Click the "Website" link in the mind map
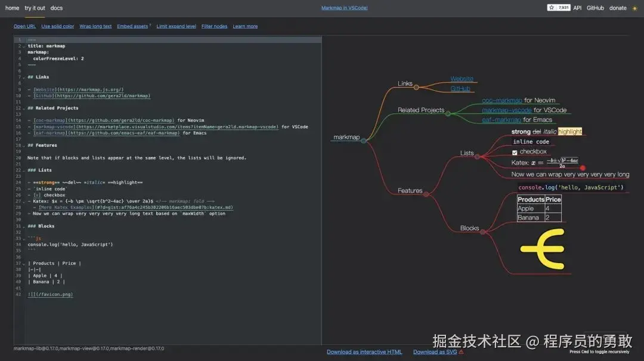This screenshot has width=644, height=361. tap(461, 78)
